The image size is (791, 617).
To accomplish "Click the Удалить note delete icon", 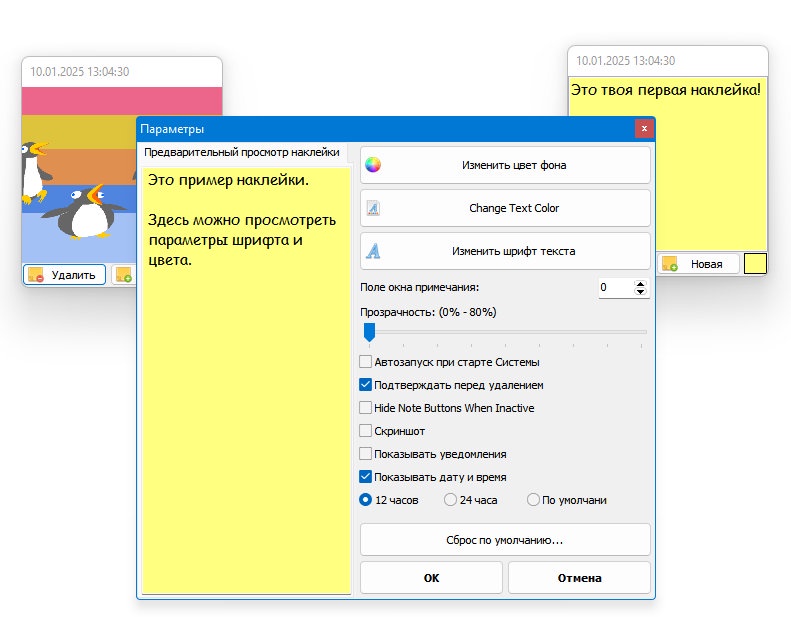I will (36, 274).
